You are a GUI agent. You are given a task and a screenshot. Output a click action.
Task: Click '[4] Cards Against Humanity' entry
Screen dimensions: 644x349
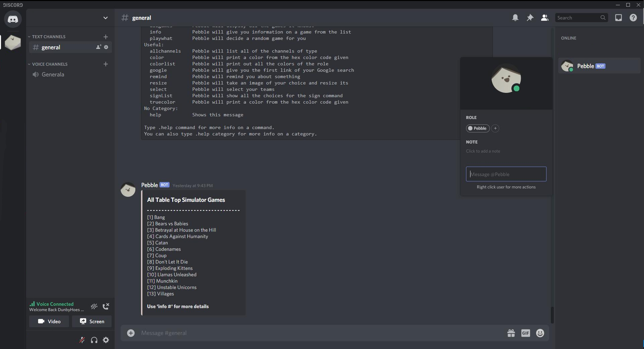pos(178,236)
